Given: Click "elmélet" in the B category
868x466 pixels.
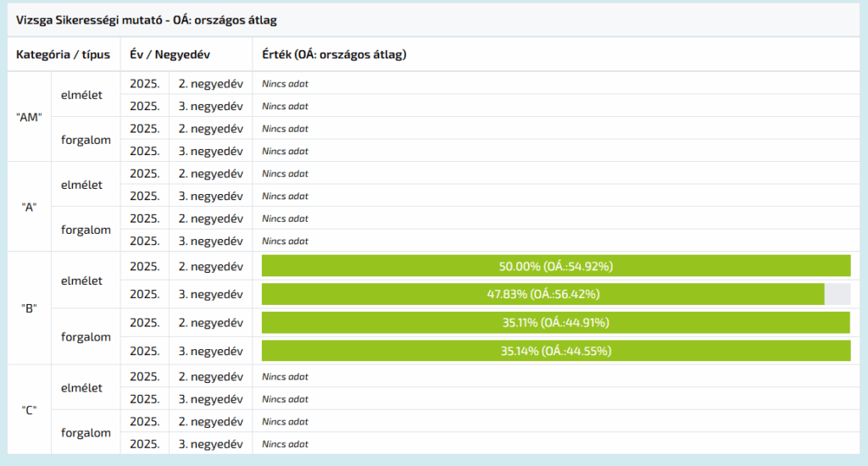Looking at the screenshot, I should click(x=81, y=280).
